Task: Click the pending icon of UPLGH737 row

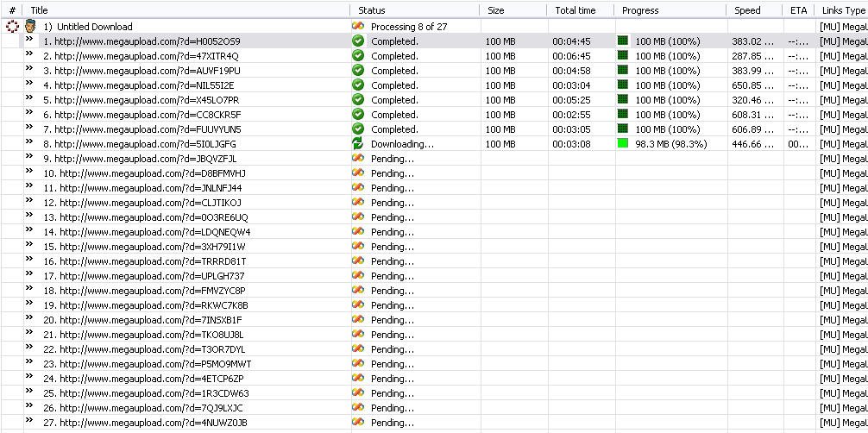Action: coord(358,275)
